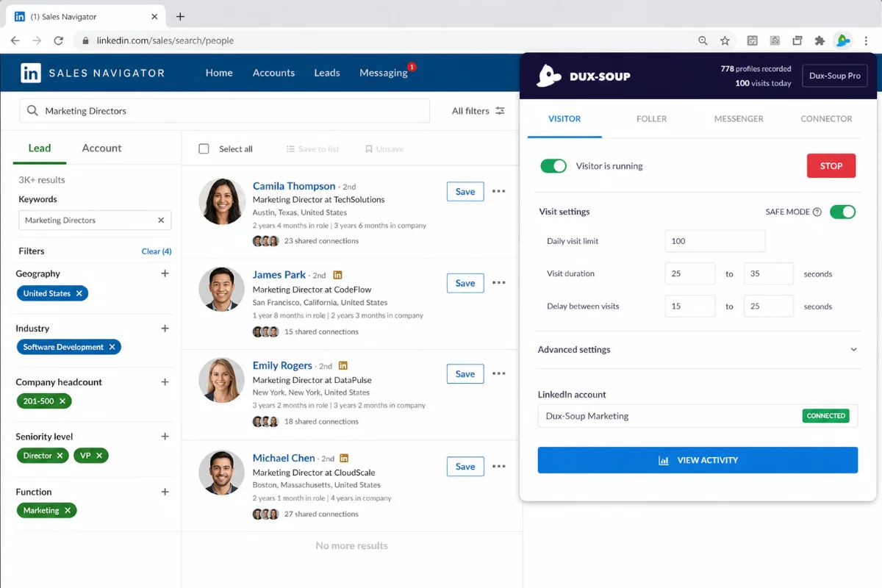882x588 pixels.
Task: Add an Industry filter with plus
Action: click(165, 329)
